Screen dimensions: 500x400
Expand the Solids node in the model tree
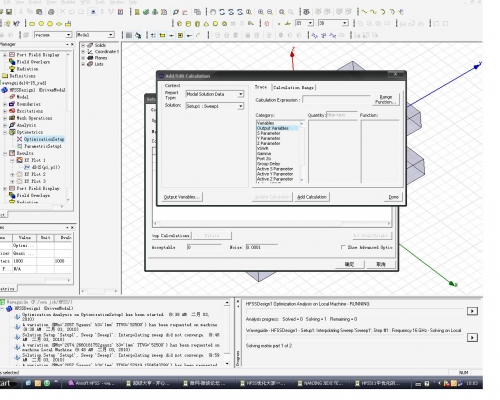tap(83, 45)
